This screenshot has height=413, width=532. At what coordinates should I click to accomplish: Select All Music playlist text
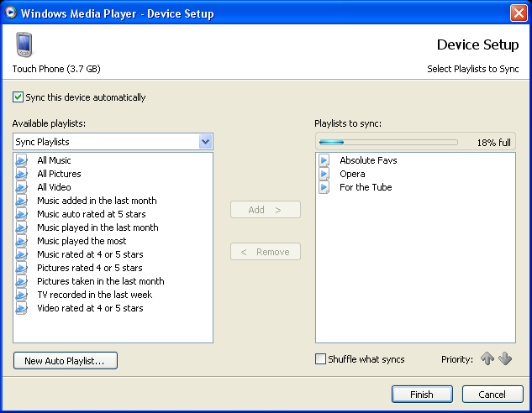click(54, 160)
